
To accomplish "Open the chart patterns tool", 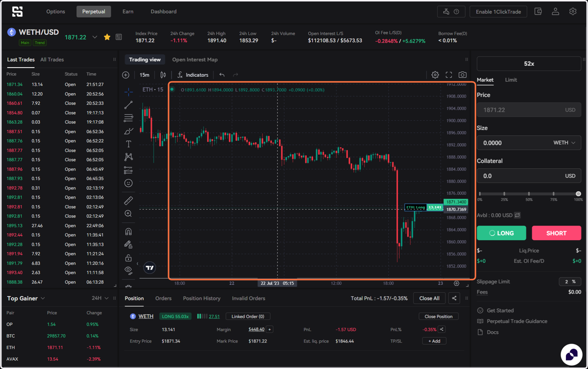I will 128,157.
